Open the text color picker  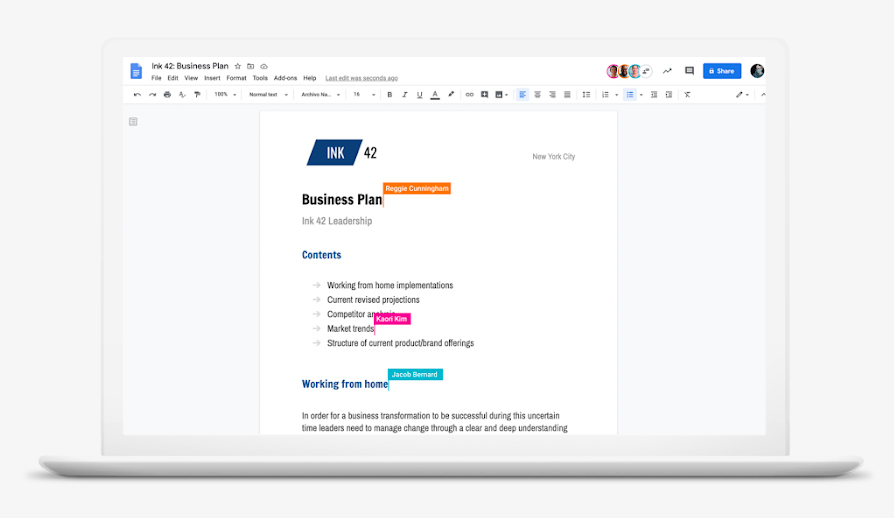point(435,95)
